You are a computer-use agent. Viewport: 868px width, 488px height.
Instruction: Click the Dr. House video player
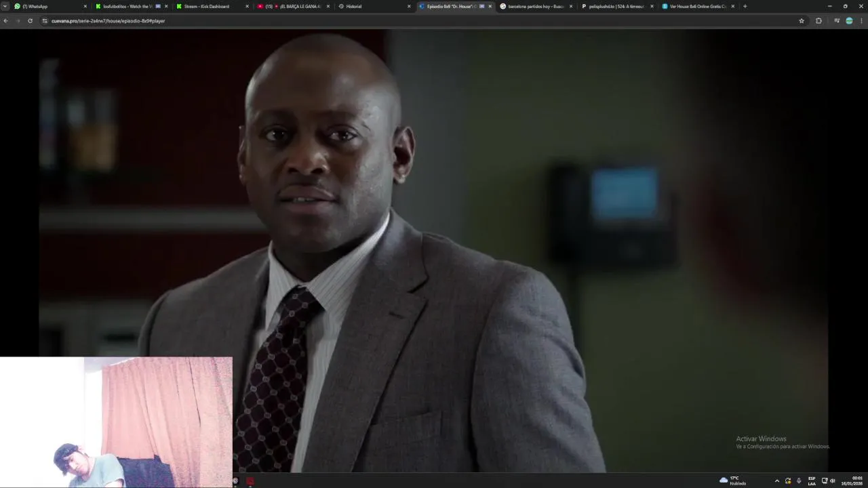(x=434, y=251)
